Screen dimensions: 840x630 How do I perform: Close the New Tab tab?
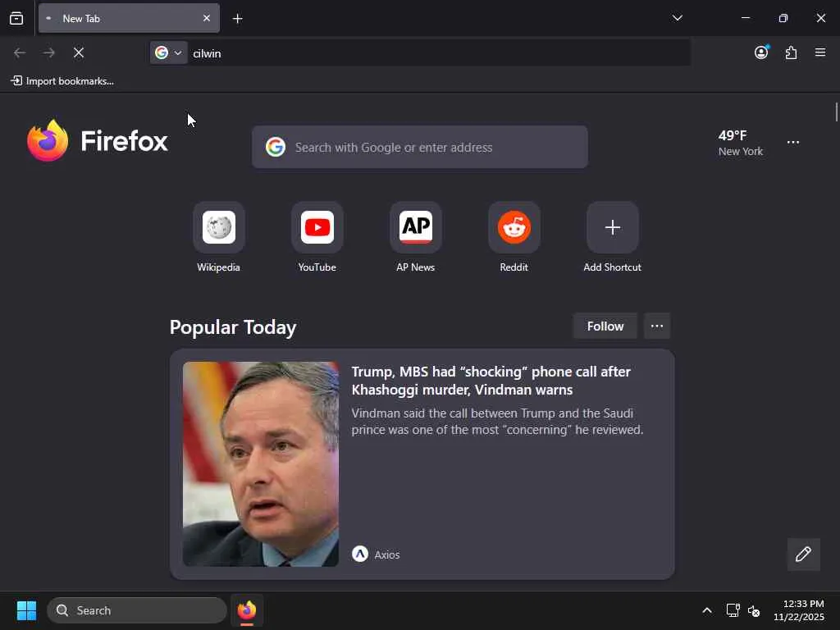[x=207, y=18]
